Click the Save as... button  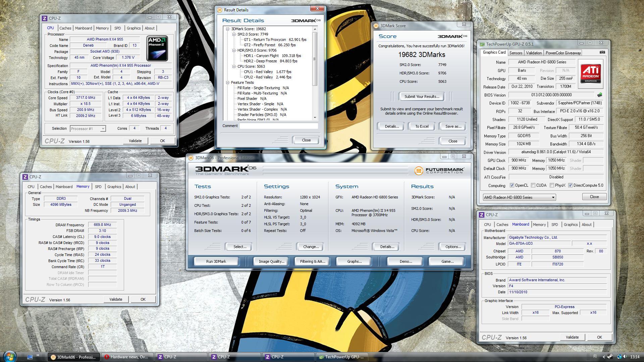[x=453, y=126]
